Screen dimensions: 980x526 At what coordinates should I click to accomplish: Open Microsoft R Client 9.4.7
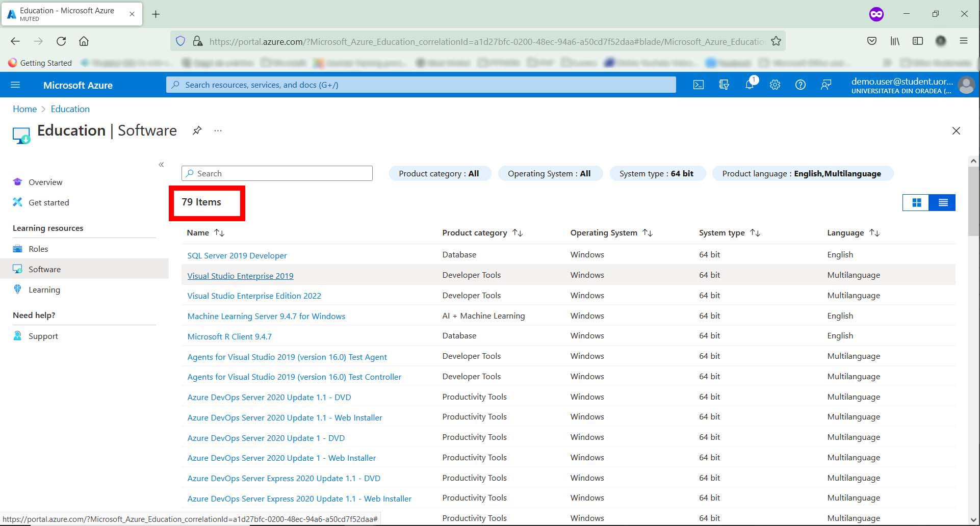point(229,336)
